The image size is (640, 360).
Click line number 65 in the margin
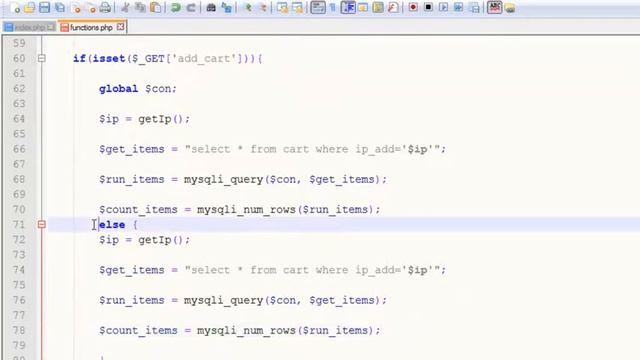click(x=19, y=134)
